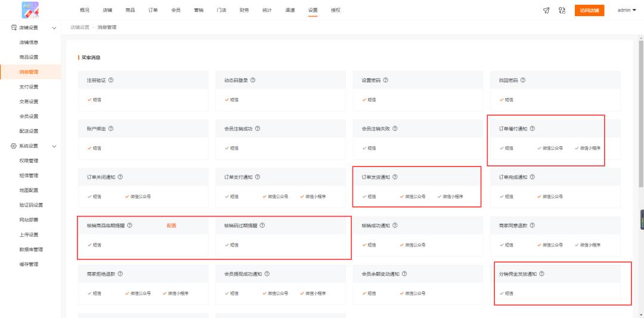Click the store logo in top-left corner
Image resolution: width=644 pixels, height=318 pixels.
[x=30, y=10]
